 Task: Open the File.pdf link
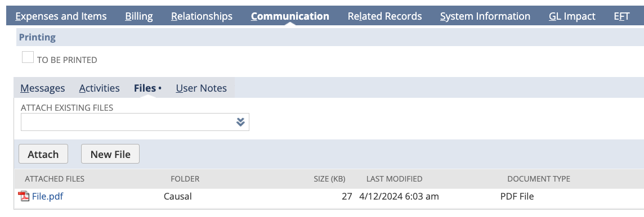(48, 197)
